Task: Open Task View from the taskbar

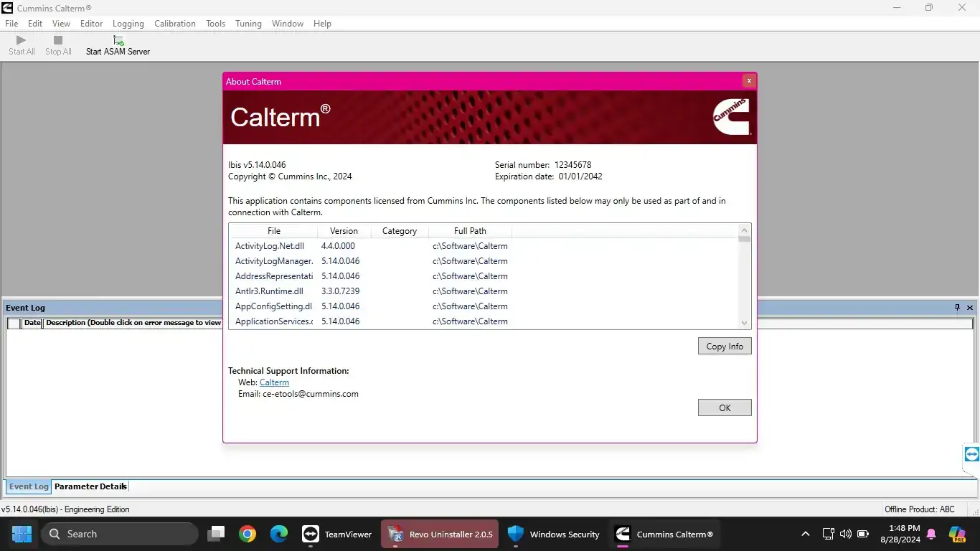Action: click(216, 534)
